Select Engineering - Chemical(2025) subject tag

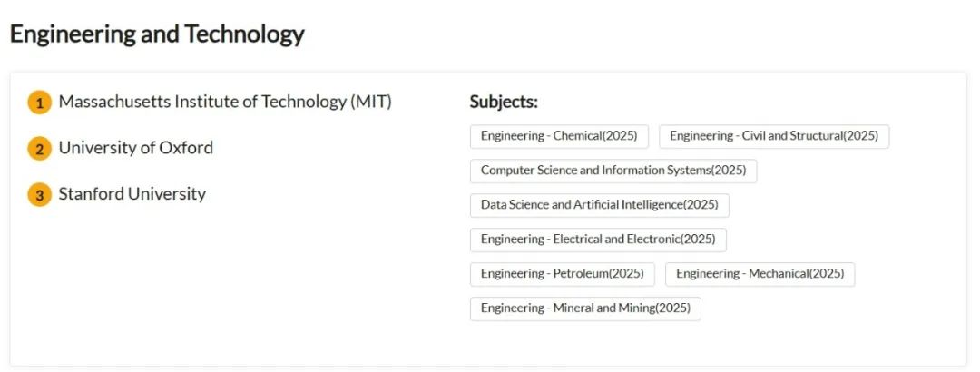pos(559,136)
